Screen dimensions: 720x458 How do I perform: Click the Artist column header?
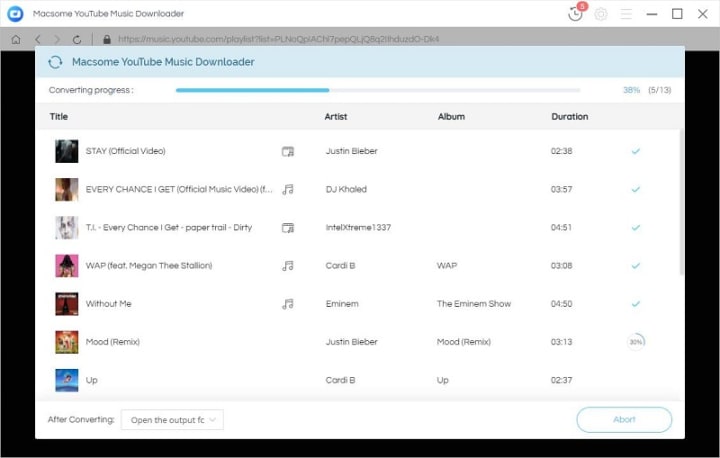[x=336, y=117]
